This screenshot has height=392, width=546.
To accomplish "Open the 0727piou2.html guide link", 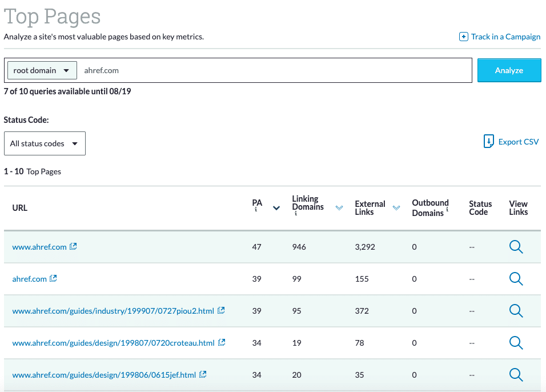I will 113,311.
